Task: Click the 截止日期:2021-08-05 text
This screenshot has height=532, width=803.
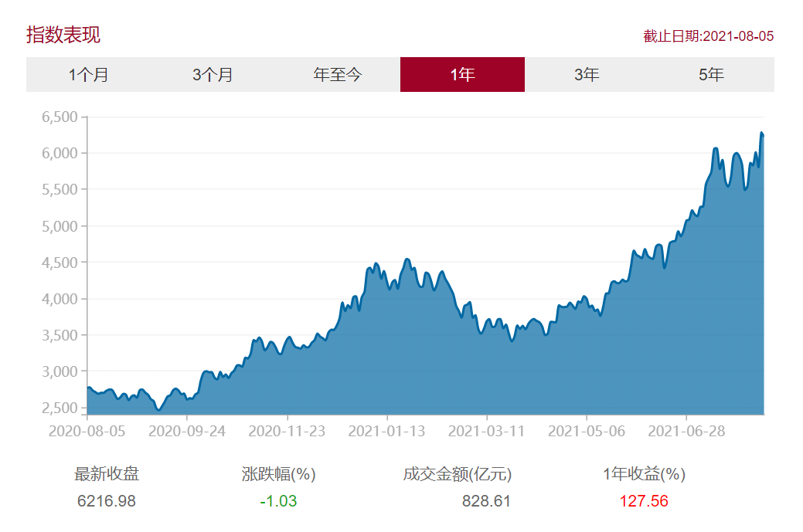Action: (708, 36)
